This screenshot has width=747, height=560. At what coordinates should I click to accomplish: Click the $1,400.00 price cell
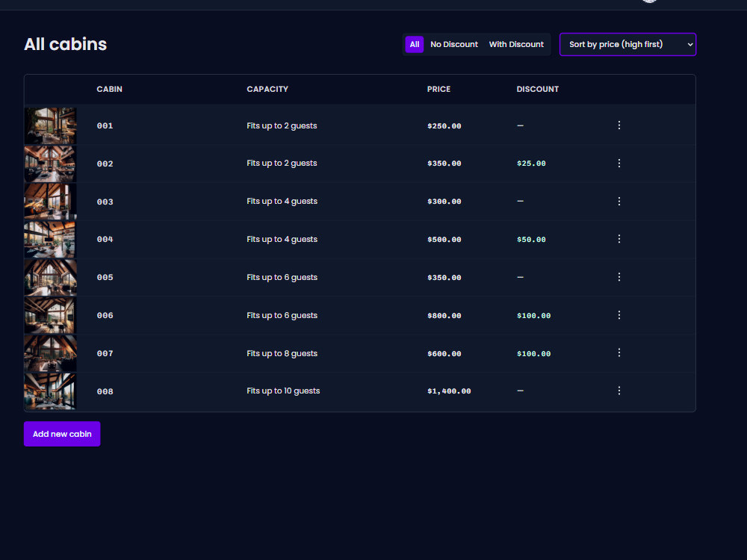tap(449, 391)
